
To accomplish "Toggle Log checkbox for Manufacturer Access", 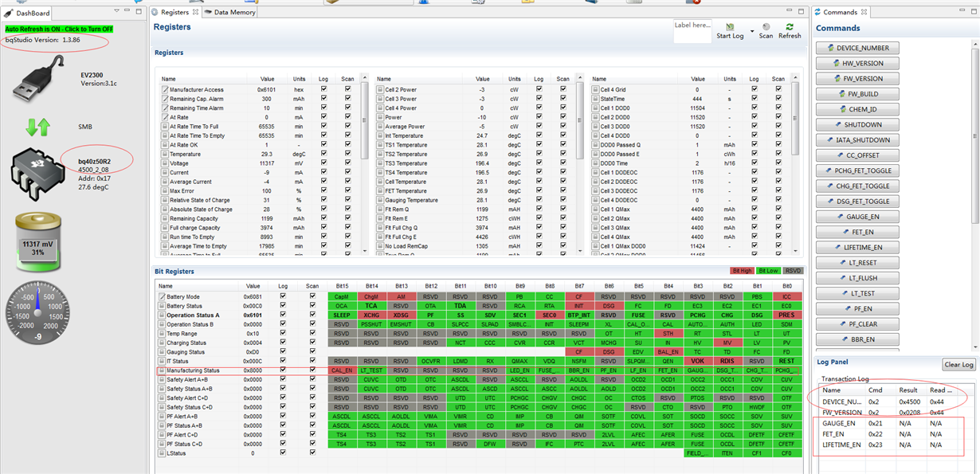I will tap(323, 90).
